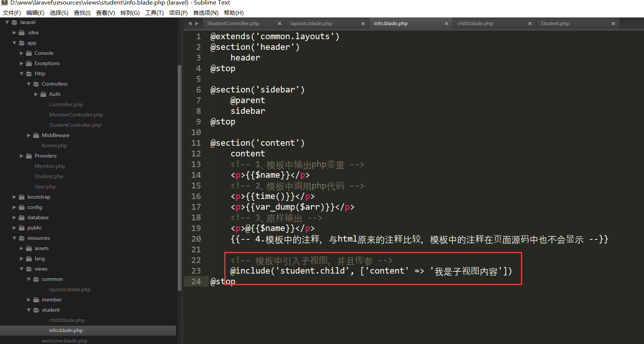Open the 编辑(E) menu

pos(35,13)
